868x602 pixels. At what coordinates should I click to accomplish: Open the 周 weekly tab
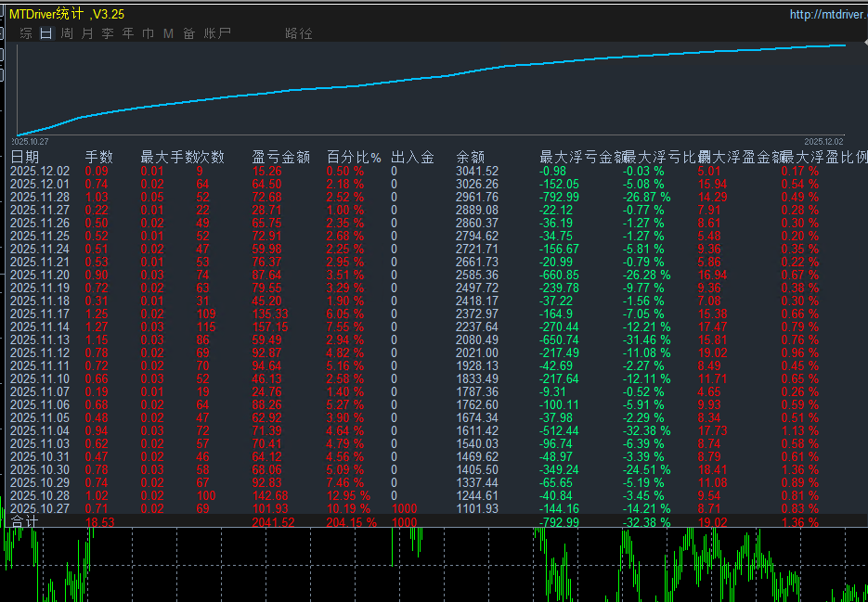pyautogui.click(x=67, y=33)
